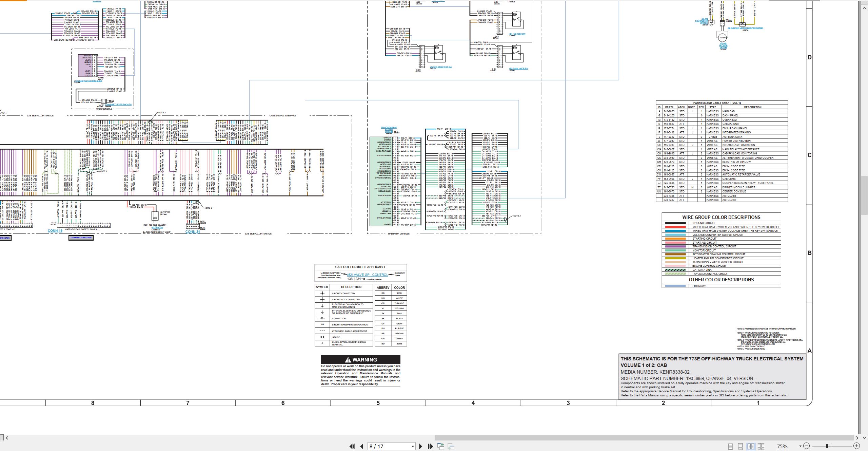This screenshot has height=451, width=868.
Task: Click the DASH PANEL harness description
Action: [x=730, y=115]
